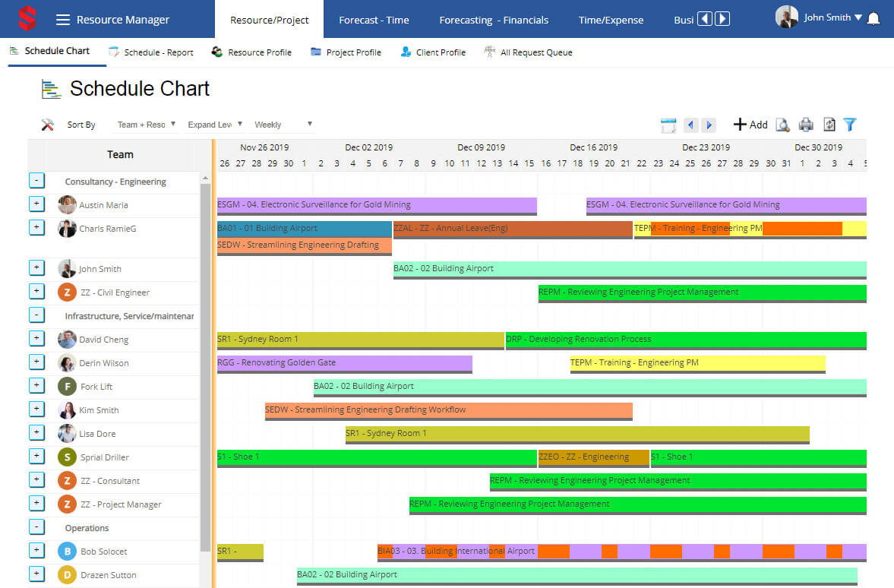Click the refresh document icon
The width and height of the screenshot is (894, 588).
point(829,125)
